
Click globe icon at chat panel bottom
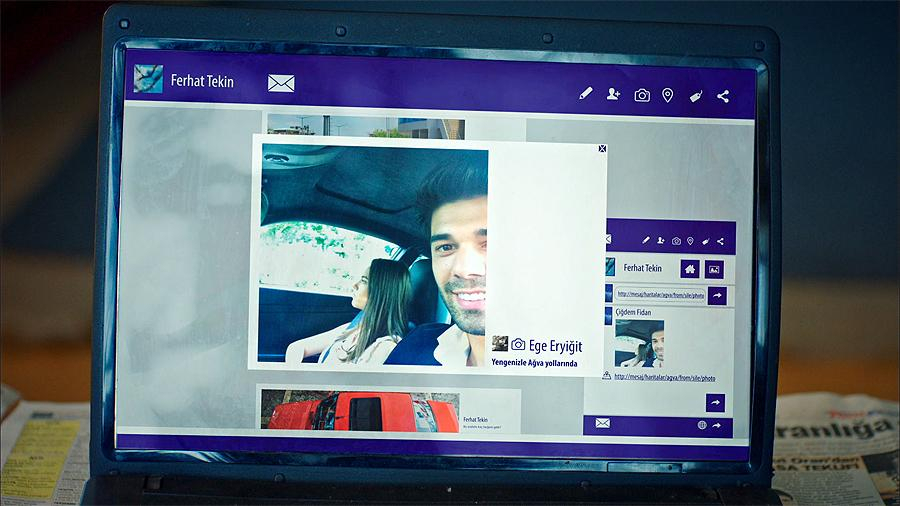702,425
